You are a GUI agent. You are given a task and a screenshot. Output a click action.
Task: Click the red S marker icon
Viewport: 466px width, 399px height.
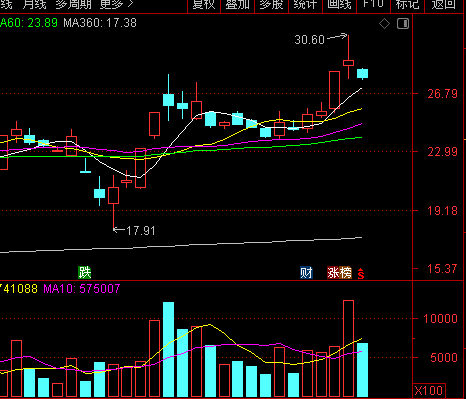[361, 274]
